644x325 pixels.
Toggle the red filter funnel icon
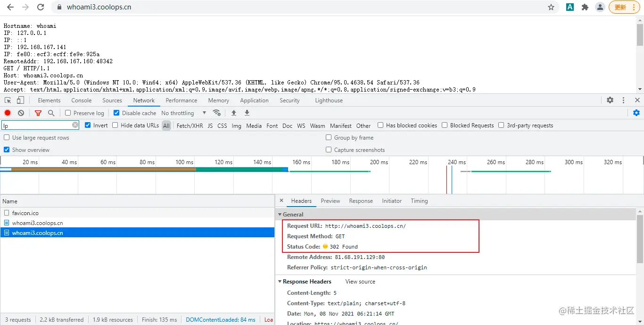coord(38,113)
